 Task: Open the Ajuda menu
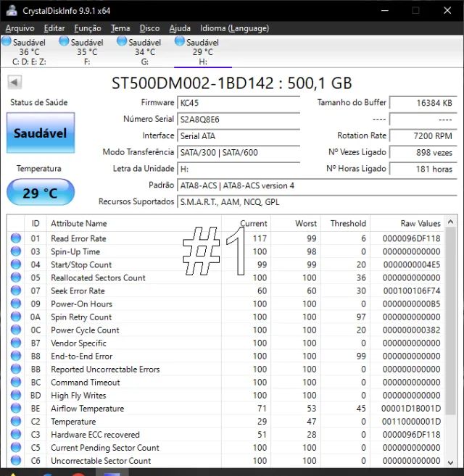pyautogui.click(x=180, y=28)
